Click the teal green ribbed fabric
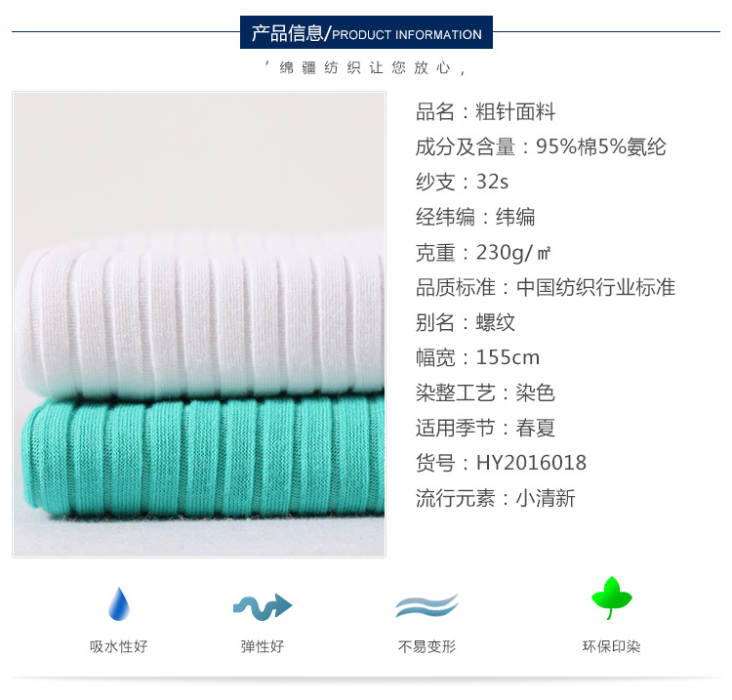Image resolution: width=732 pixels, height=700 pixels. 203,455
